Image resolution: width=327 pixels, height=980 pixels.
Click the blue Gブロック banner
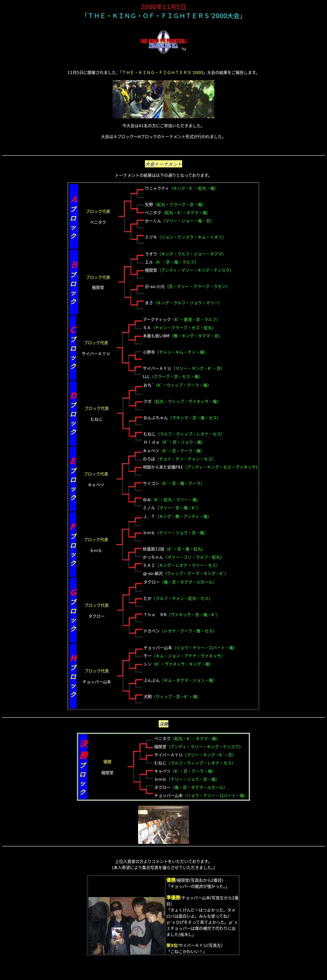(73, 610)
